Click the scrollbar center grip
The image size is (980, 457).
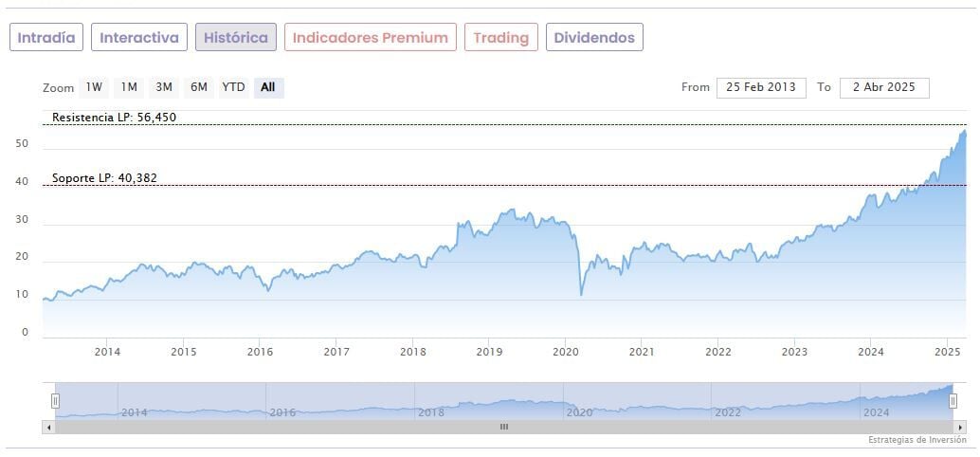504,427
